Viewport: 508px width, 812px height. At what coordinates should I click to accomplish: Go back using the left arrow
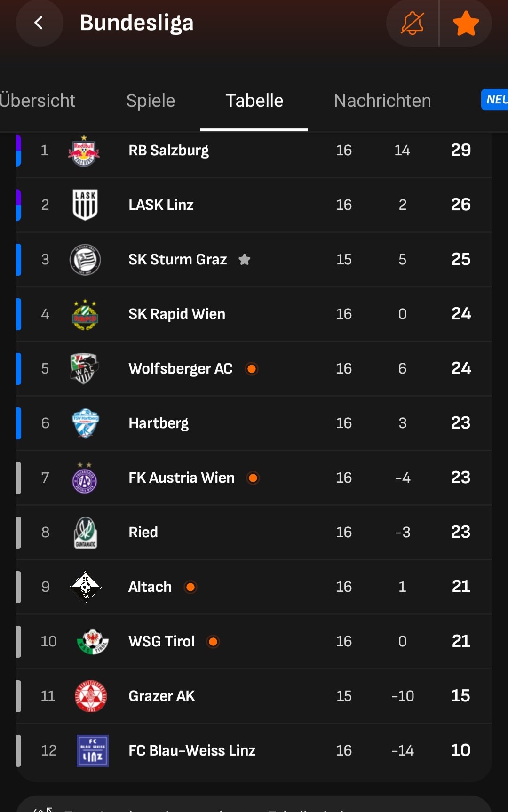pyautogui.click(x=39, y=23)
